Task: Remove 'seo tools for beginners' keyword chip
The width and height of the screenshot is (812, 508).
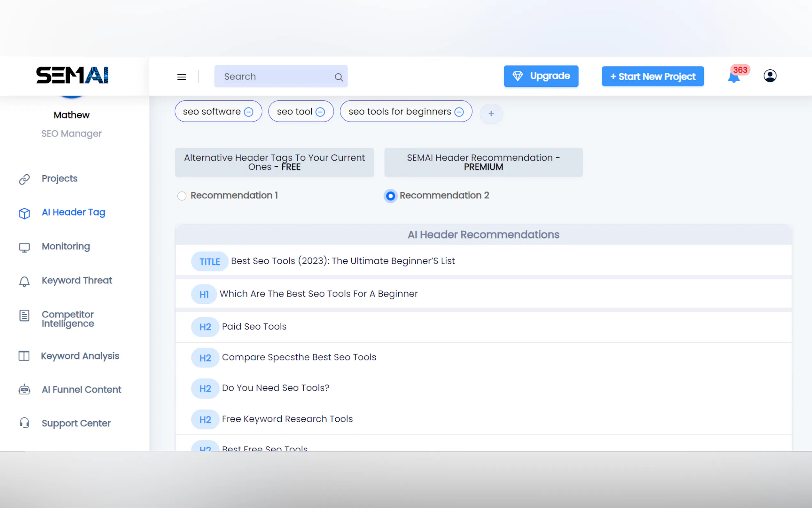Action: coord(459,112)
